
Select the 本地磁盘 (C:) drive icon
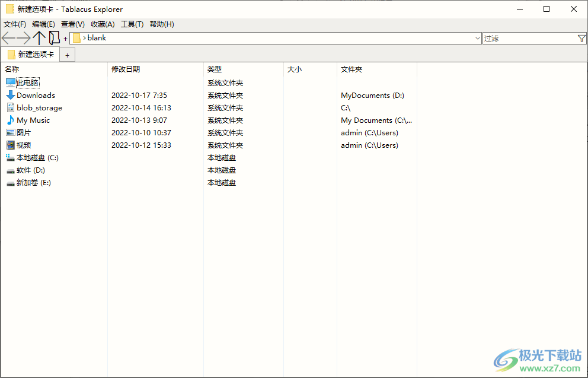click(x=11, y=158)
